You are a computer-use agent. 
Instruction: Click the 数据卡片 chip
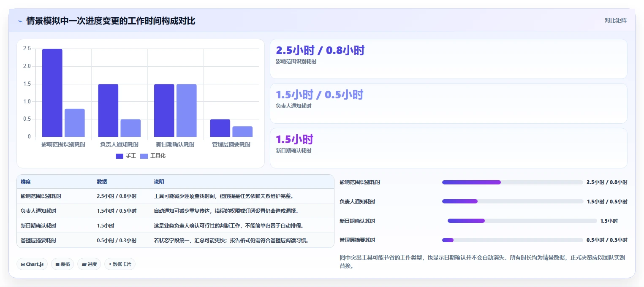pyautogui.click(x=120, y=264)
